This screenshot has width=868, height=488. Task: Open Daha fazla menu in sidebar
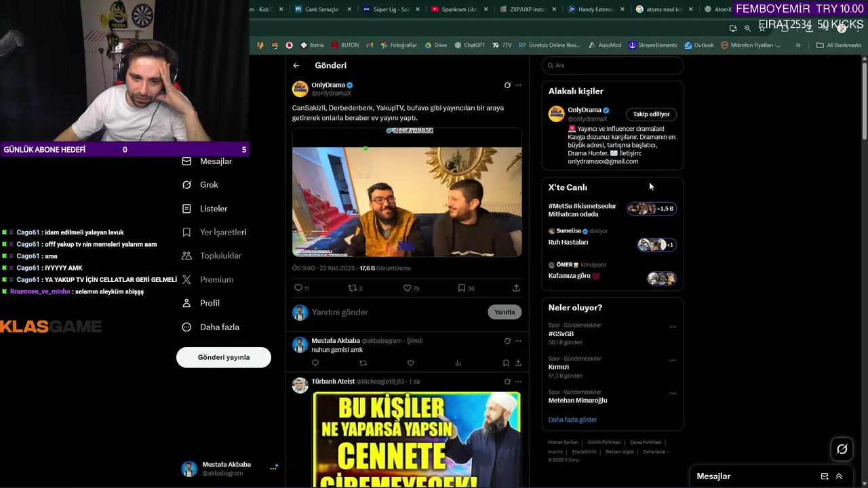tap(210, 327)
